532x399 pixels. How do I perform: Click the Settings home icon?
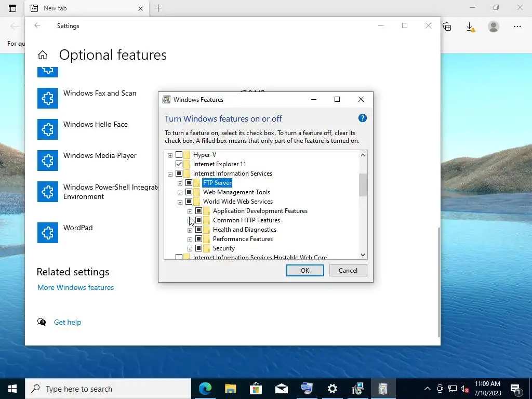43,55
